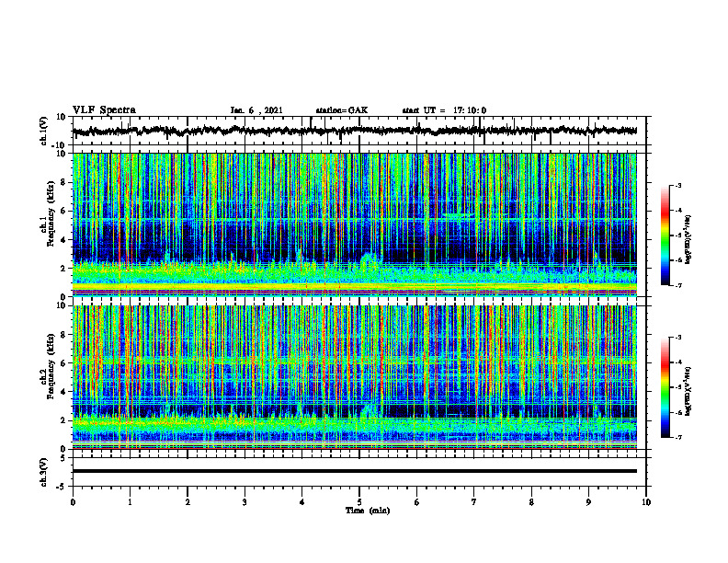Image resolution: width=728 pixels, height=563 pixels.
Task: Click the x-axis tick label "2"
Action: point(188,502)
